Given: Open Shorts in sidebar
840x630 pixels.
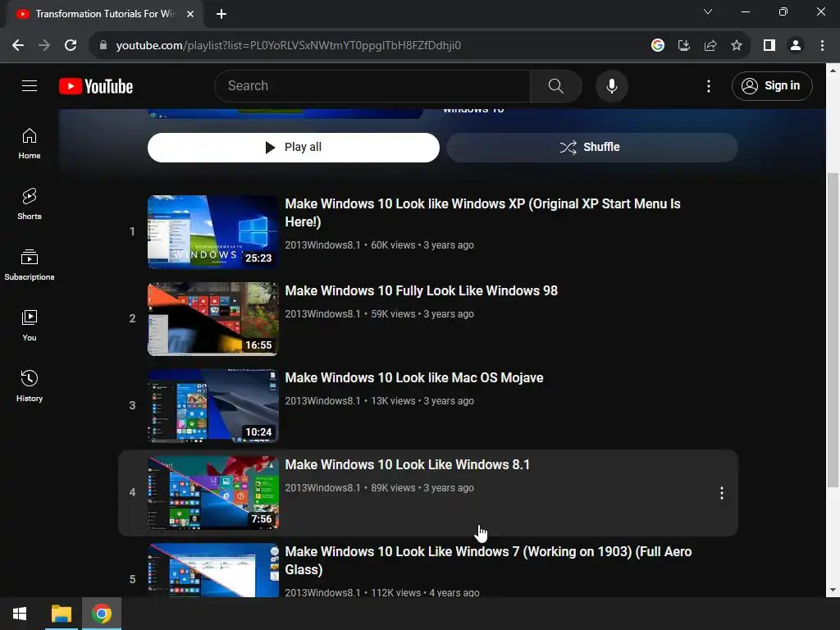Looking at the screenshot, I should (30, 204).
